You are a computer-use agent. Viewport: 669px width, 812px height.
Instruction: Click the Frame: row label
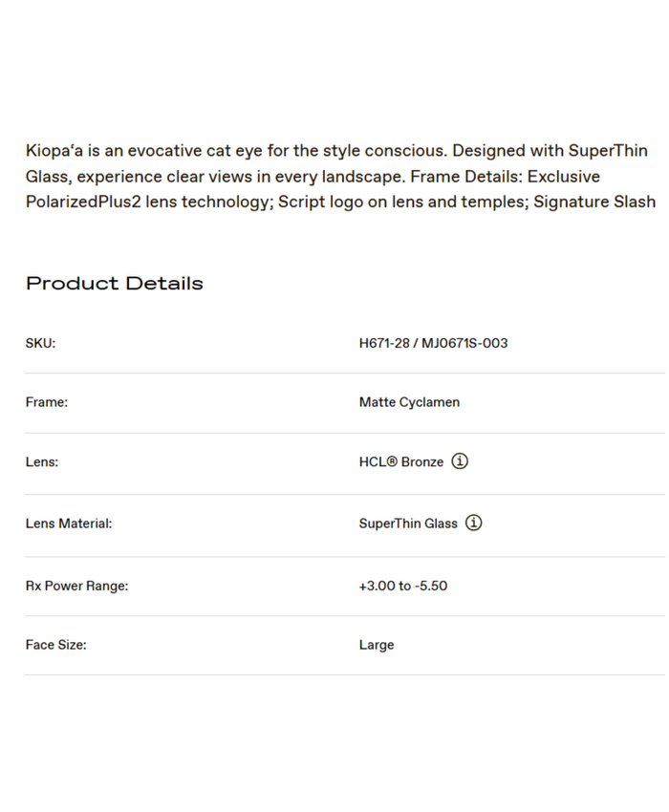tap(47, 402)
